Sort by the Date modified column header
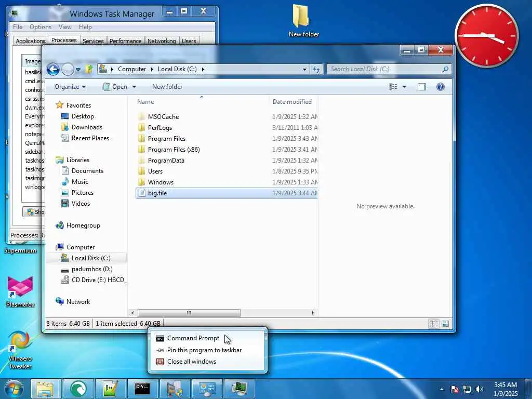 pos(294,102)
